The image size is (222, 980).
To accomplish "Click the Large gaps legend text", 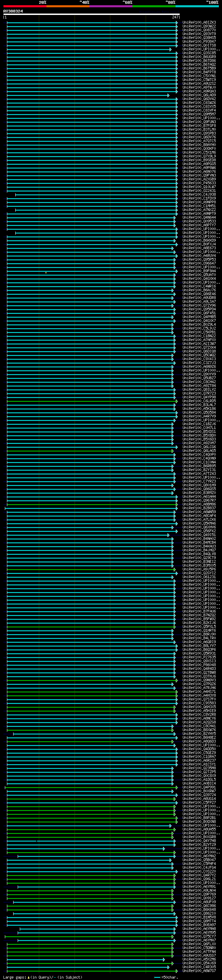I will [43, 977].
